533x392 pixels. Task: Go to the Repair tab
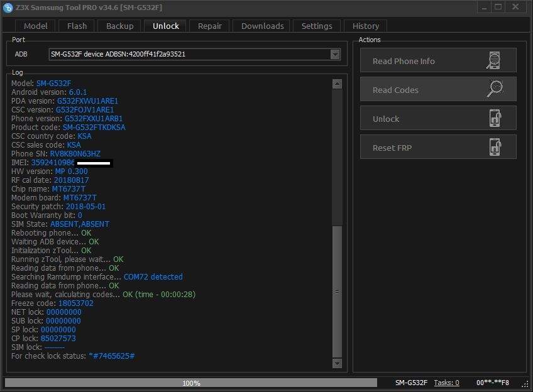click(x=210, y=26)
